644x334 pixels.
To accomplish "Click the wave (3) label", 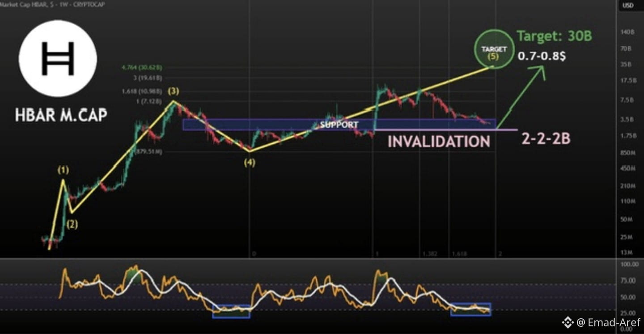I will click(x=174, y=92).
